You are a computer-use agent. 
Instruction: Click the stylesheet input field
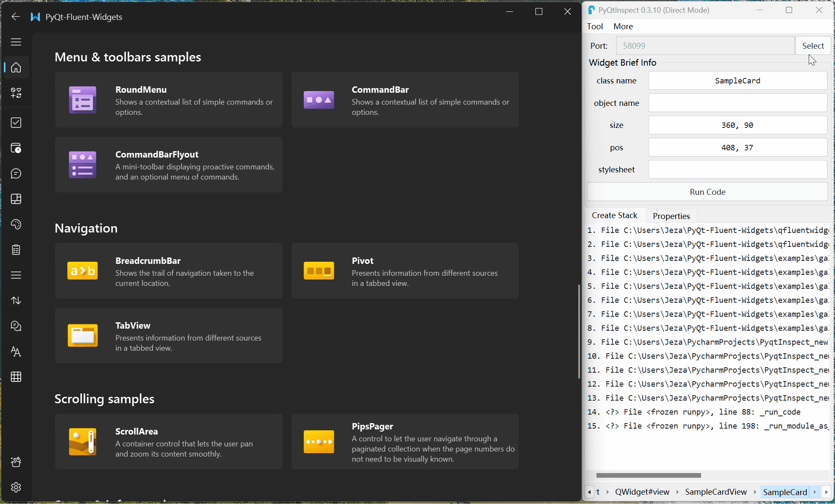(738, 169)
